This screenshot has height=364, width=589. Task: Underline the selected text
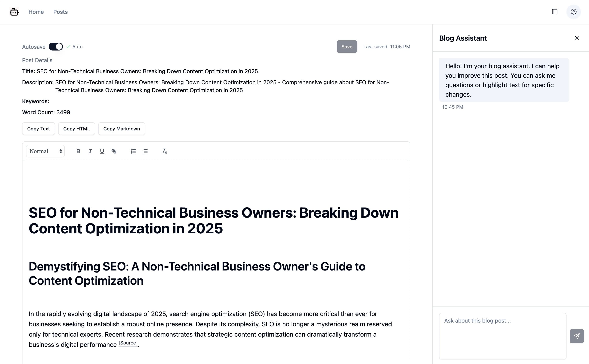pos(102,151)
